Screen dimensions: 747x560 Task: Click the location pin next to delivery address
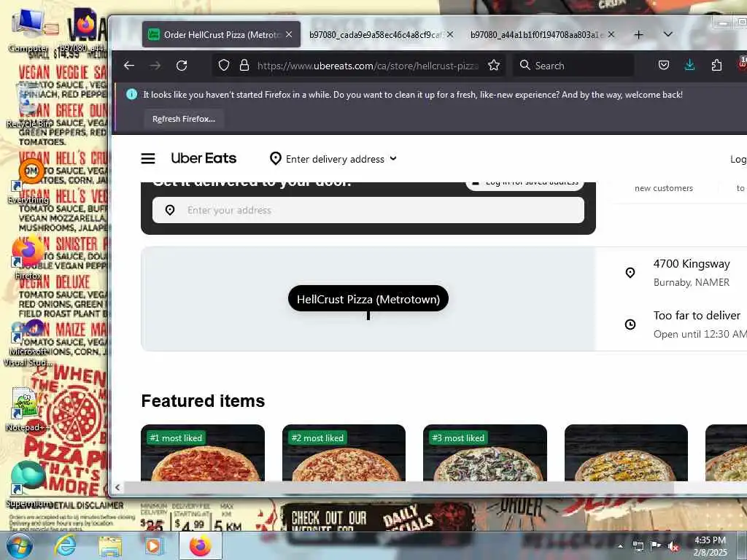275,158
